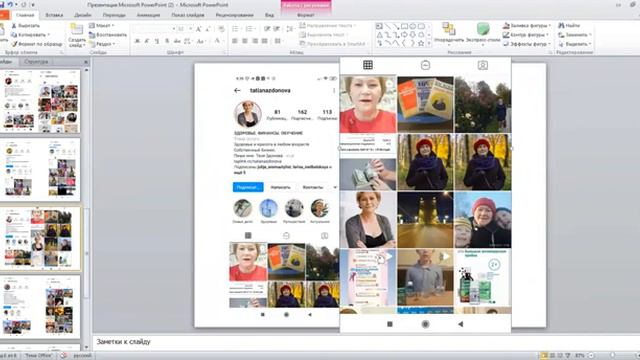The height and width of the screenshot is (360, 640).
Task: Select the Oval shape in gallery
Action: pyautogui.click(x=413, y=27)
